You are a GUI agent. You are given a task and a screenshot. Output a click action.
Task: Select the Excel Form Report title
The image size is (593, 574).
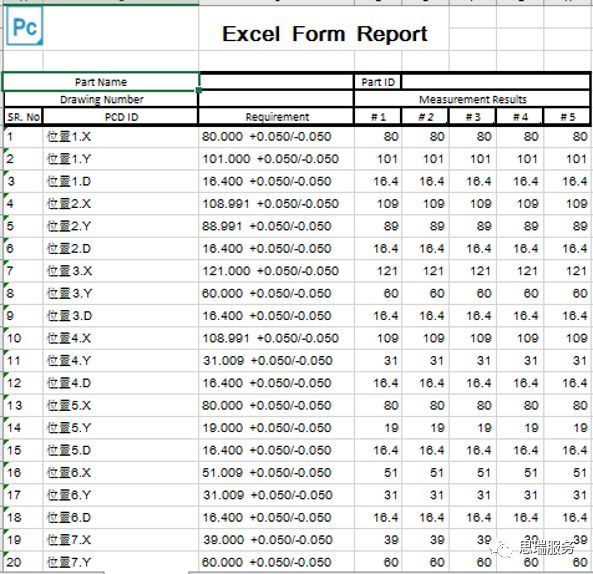point(324,34)
